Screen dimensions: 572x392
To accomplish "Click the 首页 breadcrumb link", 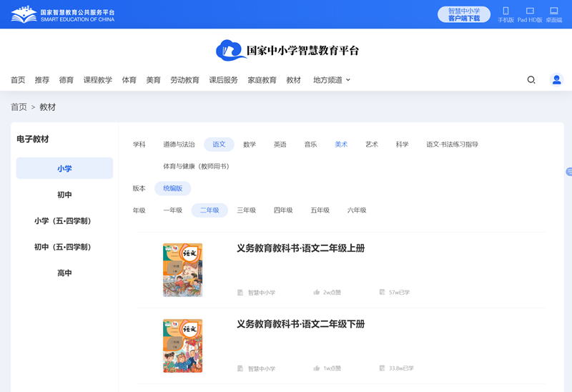I will tap(19, 107).
